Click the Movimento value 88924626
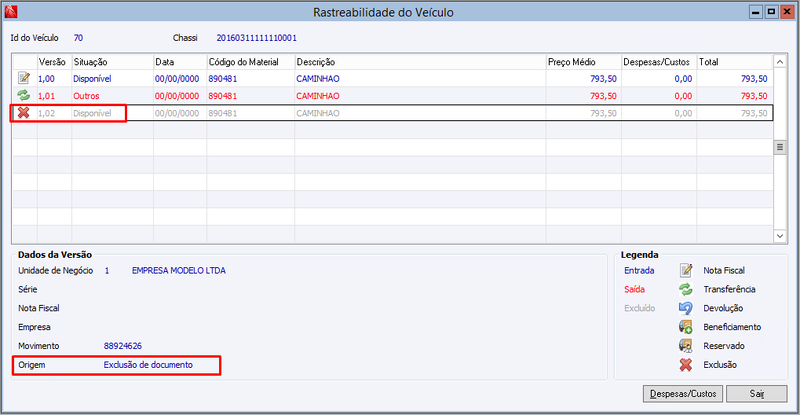Image resolution: width=800 pixels, height=415 pixels. pyautogui.click(x=123, y=346)
